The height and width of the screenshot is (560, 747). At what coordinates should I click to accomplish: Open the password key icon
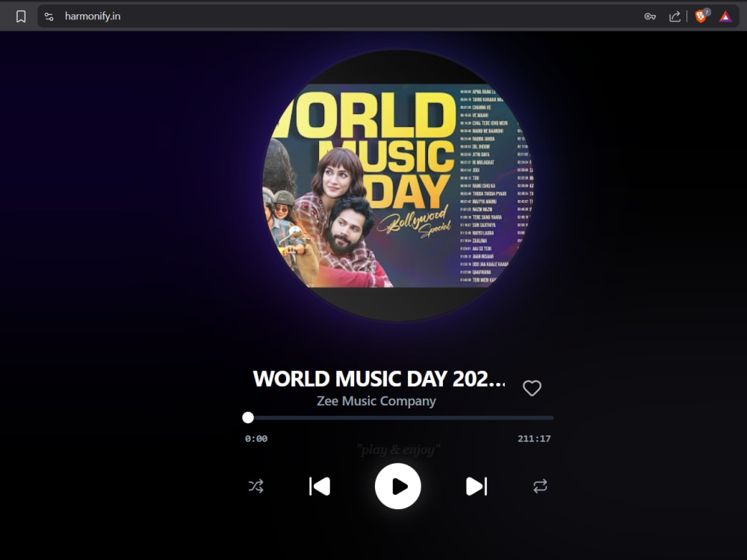[650, 16]
